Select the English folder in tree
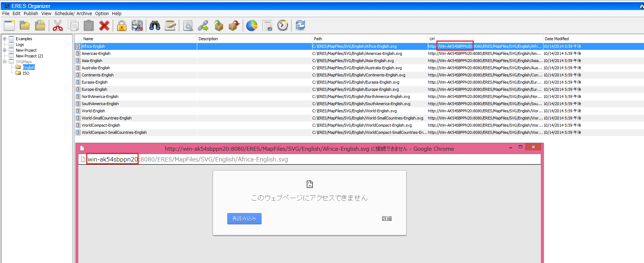 tap(29, 67)
